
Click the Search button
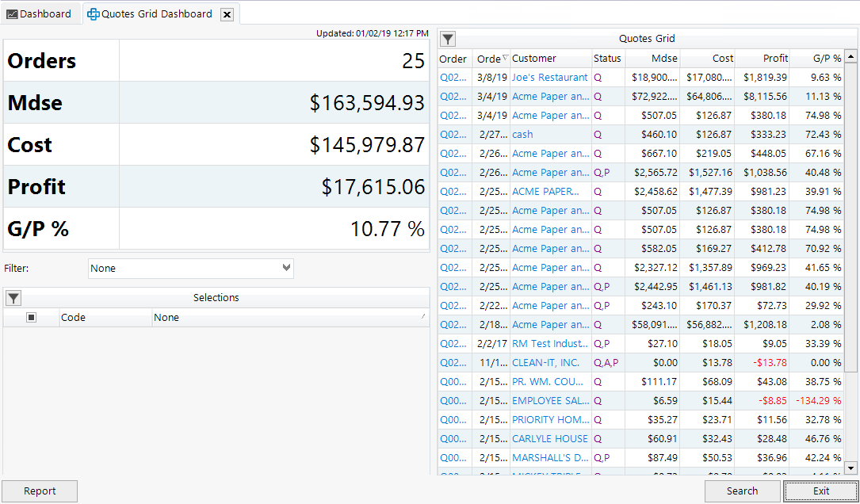[x=741, y=491]
